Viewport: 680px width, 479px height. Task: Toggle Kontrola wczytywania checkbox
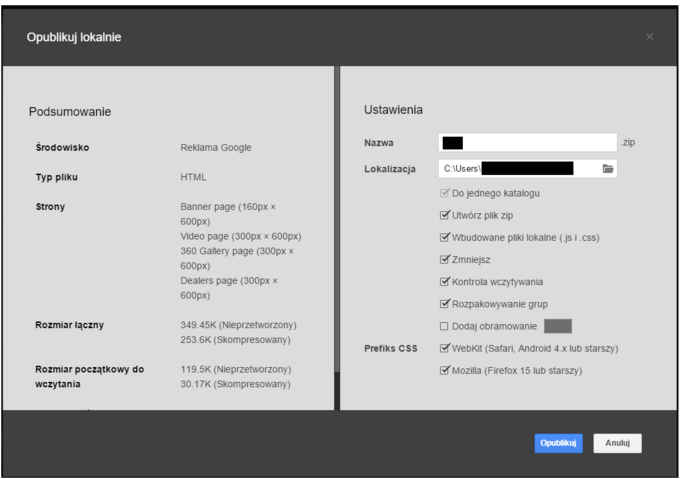(445, 282)
